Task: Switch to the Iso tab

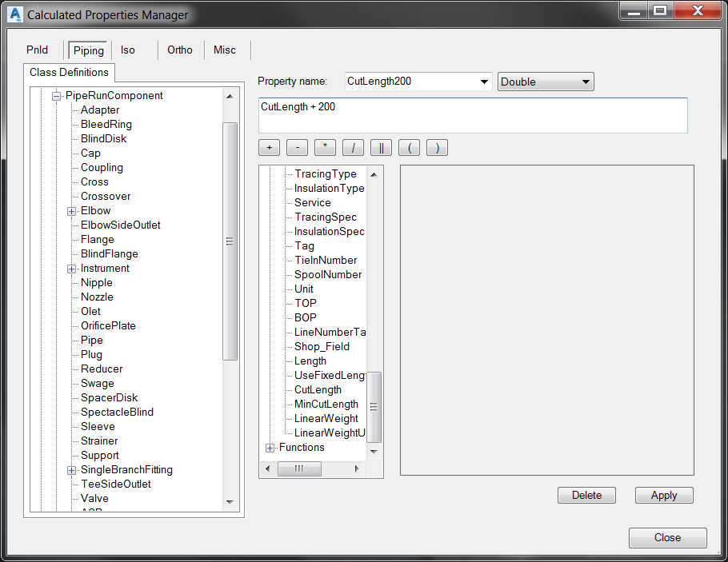Action: (128, 50)
